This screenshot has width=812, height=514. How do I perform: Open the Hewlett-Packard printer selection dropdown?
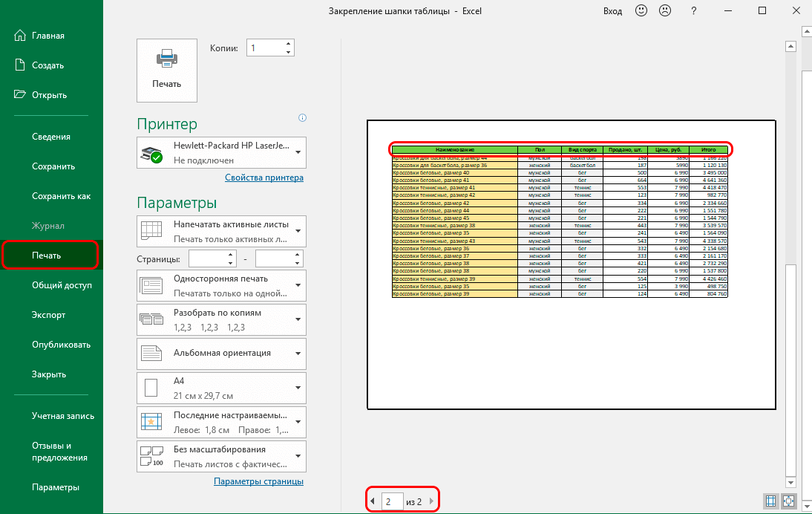[222, 152]
